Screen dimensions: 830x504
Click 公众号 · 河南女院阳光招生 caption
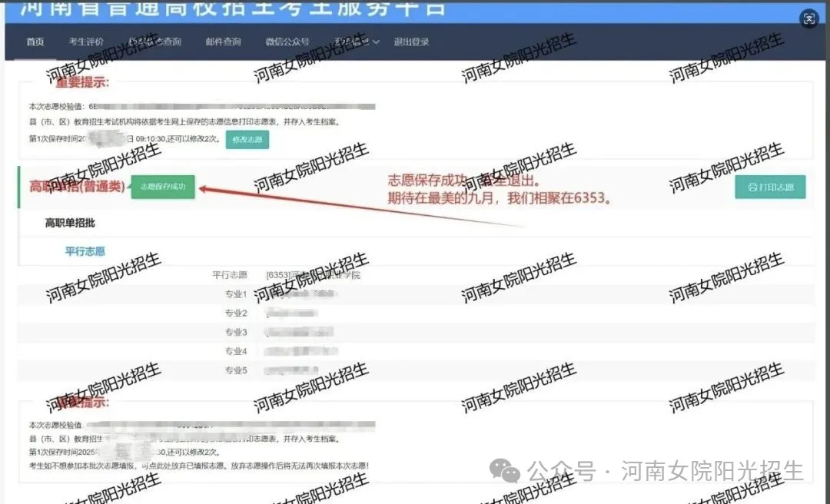[666, 470]
